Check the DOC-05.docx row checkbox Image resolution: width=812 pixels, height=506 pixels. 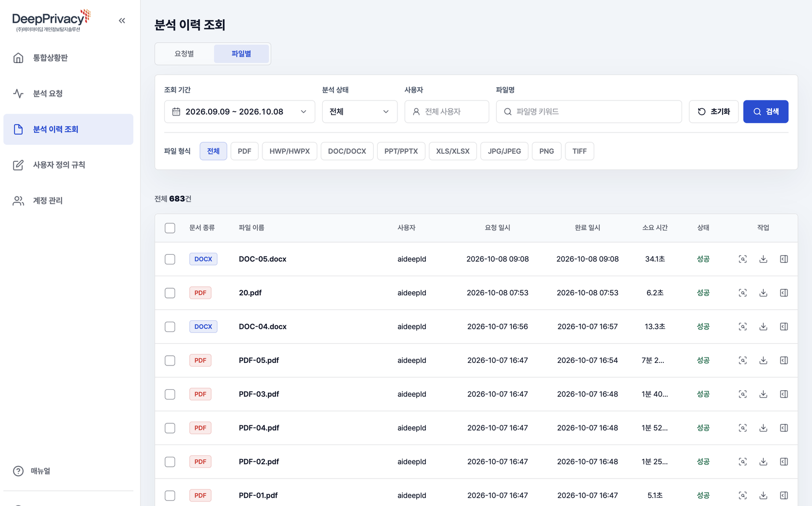coord(170,259)
